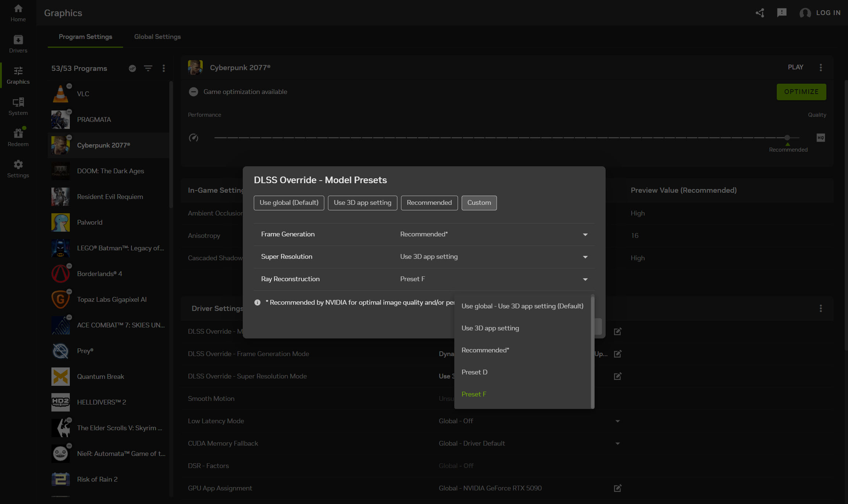Select Risk of Rain 2 program
848x504 pixels.
[x=108, y=479]
